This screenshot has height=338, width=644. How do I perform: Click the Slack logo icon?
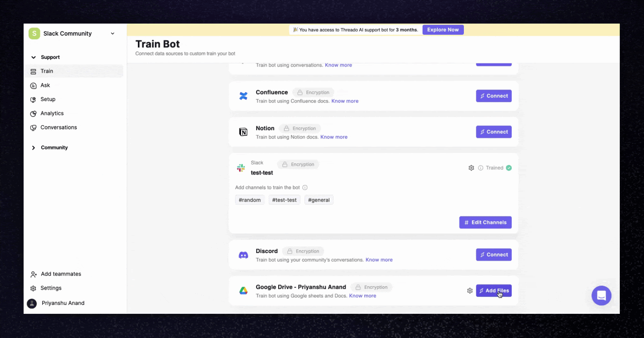[241, 168]
